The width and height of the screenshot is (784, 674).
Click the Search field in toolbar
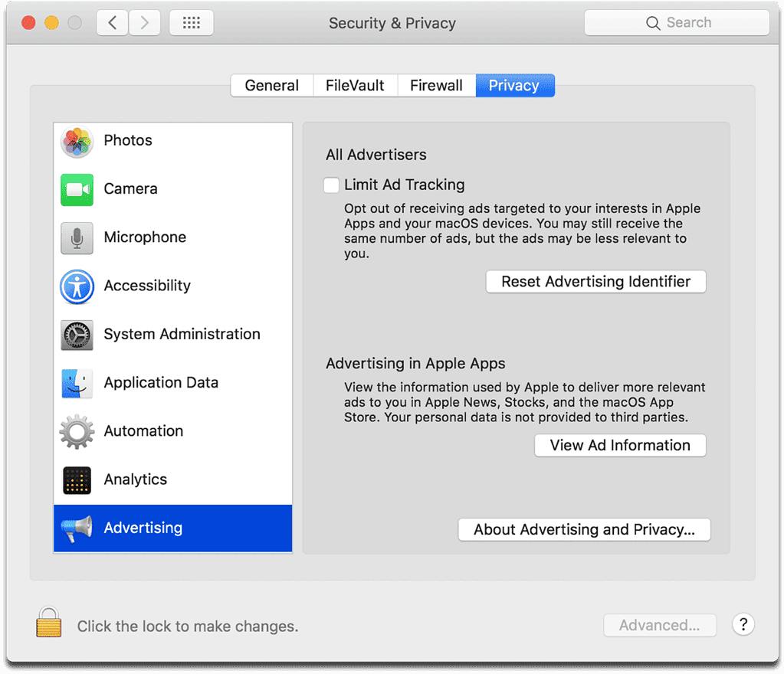coord(677,23)
